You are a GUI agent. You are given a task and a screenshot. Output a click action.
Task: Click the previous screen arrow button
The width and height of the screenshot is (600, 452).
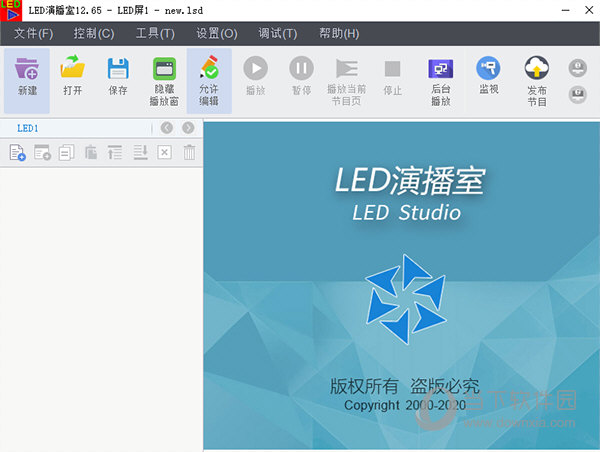coord(166,128)
